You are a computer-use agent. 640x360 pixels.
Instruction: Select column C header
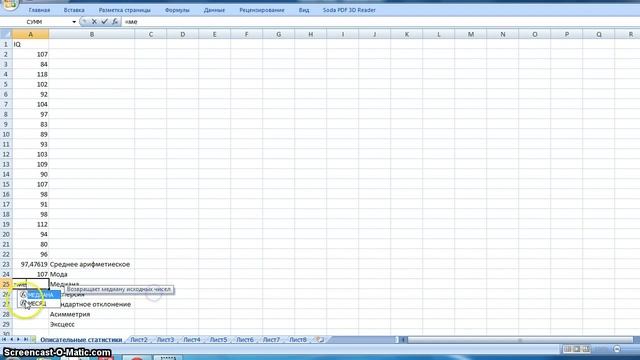pyautogui.click(x=151, y=34)
